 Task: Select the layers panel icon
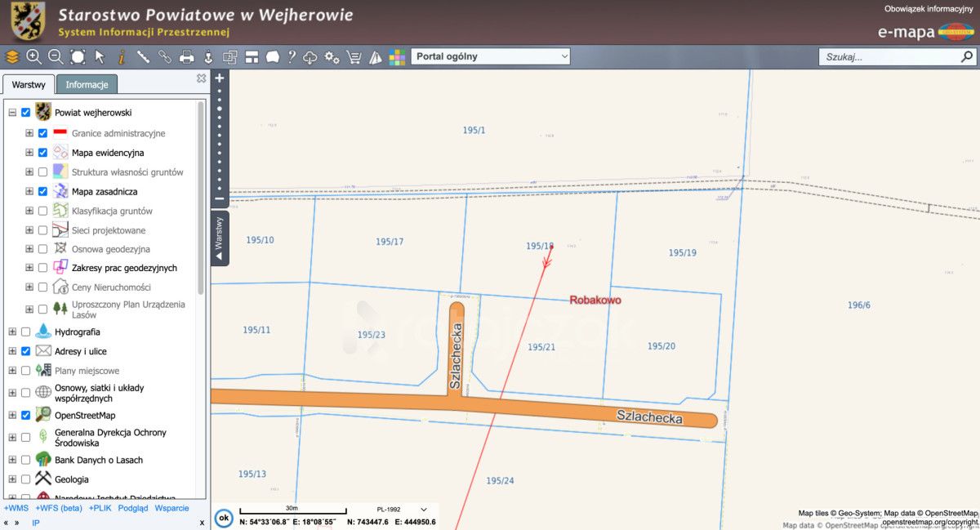point(11,57)
